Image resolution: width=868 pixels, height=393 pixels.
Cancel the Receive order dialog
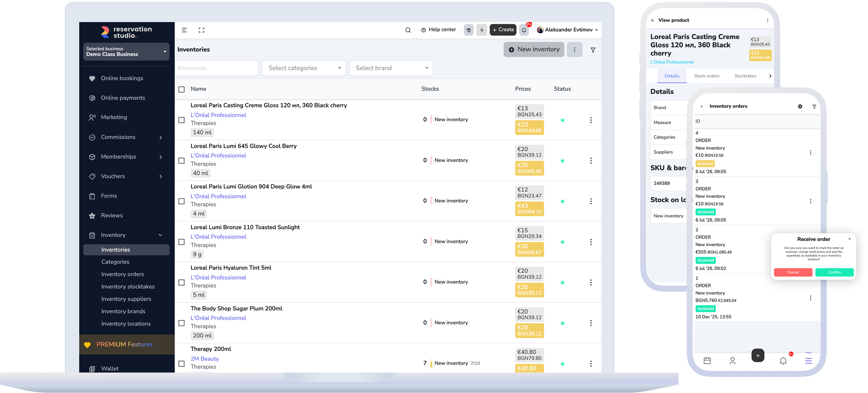coord(793,272)
